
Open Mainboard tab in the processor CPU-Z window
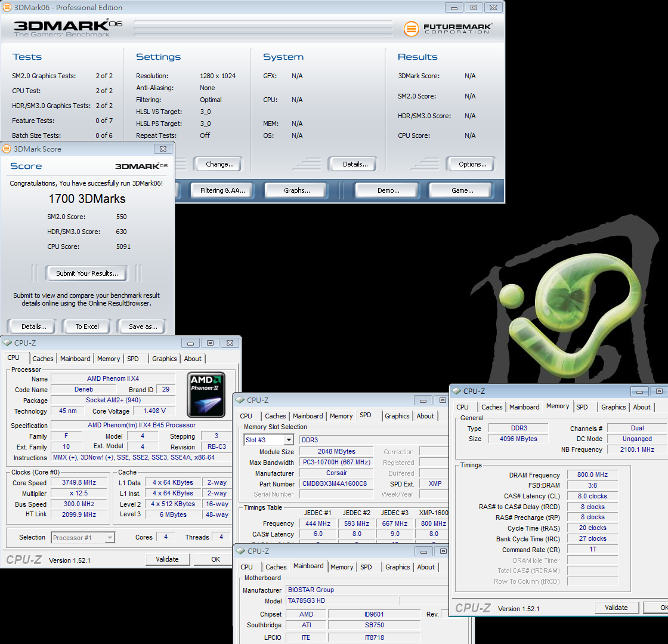[x=75, y=359]
